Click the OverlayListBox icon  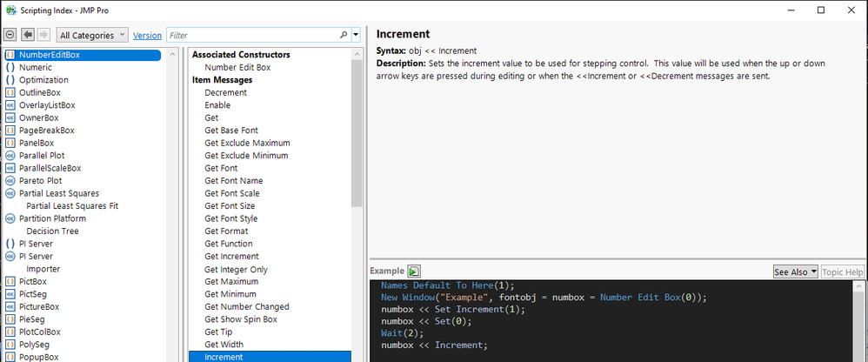[x=10, y=105]
